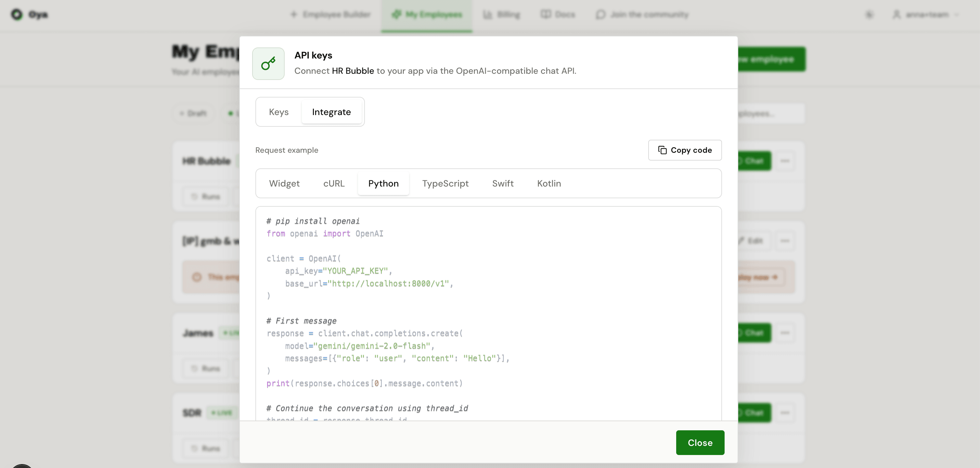980x468 pixels.
Task: Click the plus icon next to Employee Builder
Action: point(294,14)
